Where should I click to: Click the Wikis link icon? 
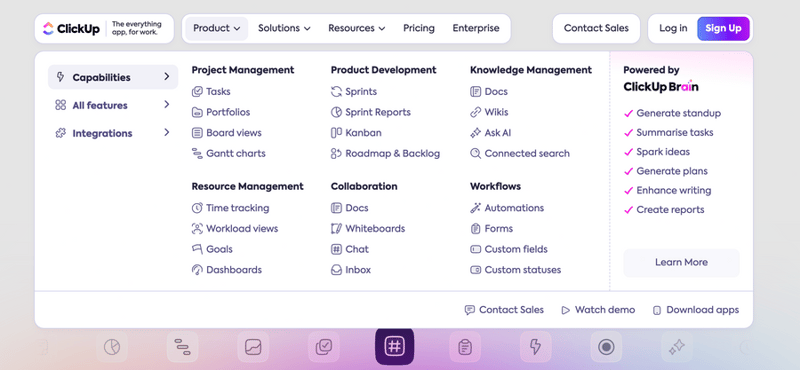coord(476,112)
